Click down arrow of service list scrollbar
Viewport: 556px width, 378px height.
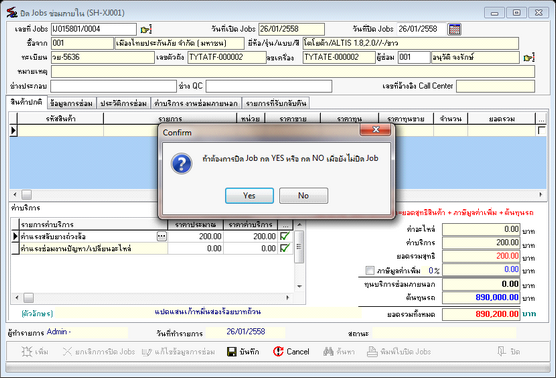click(x=299, y=286)
